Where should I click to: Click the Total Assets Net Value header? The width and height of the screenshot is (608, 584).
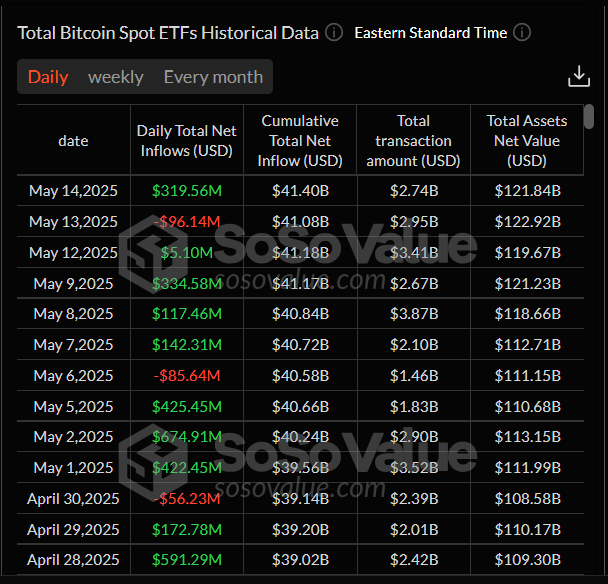click(527, 141)
